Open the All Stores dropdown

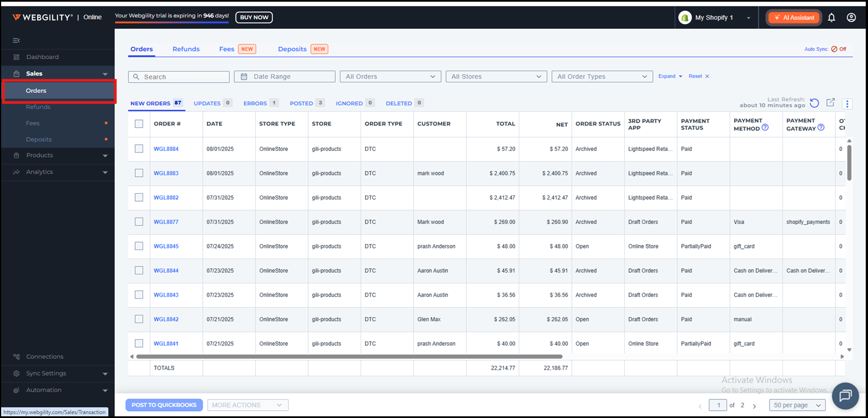(x=496, y=77)
